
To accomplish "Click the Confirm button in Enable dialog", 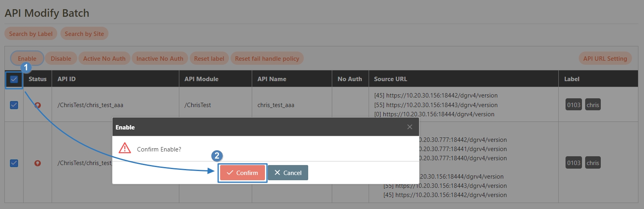I will coord(242,173).
